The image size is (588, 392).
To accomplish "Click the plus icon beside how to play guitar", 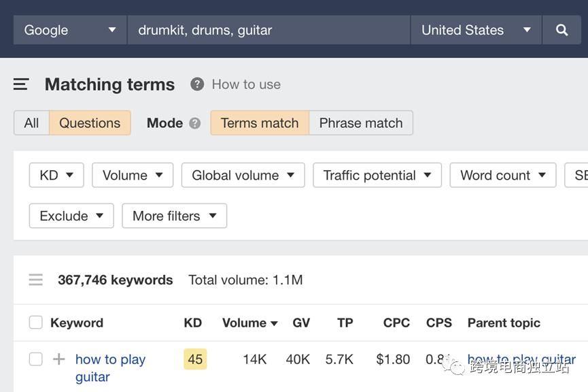I will tap(59, 359).
